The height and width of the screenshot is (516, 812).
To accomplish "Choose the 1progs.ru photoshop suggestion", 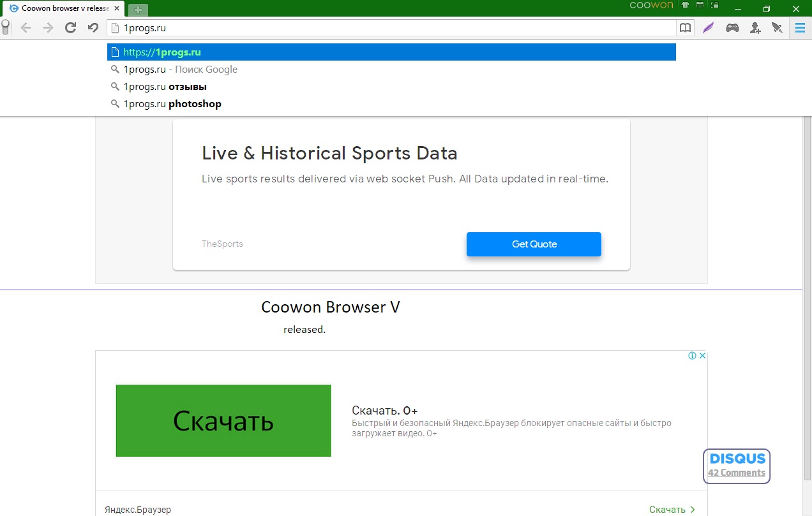I will pos(391,104).
